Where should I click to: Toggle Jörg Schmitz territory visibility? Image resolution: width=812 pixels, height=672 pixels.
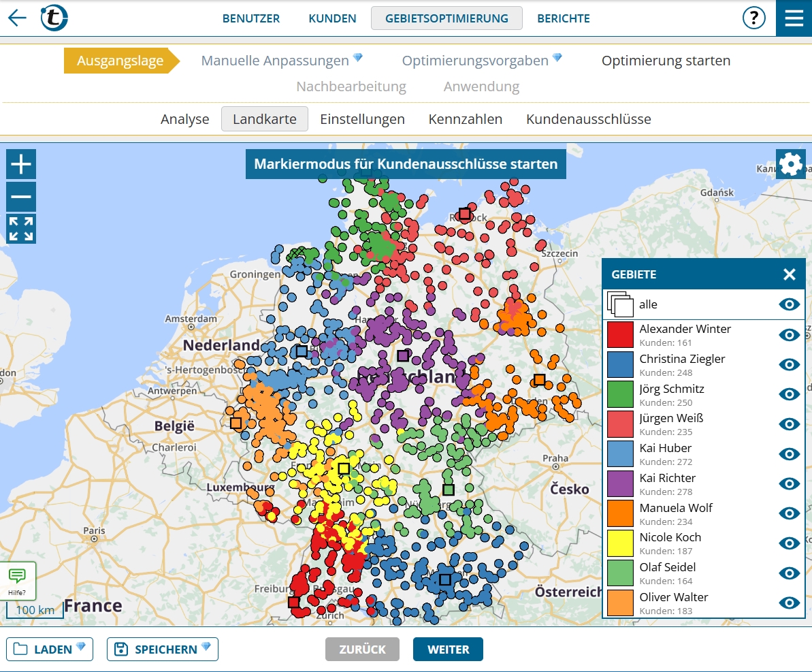[x=790, y=394]
